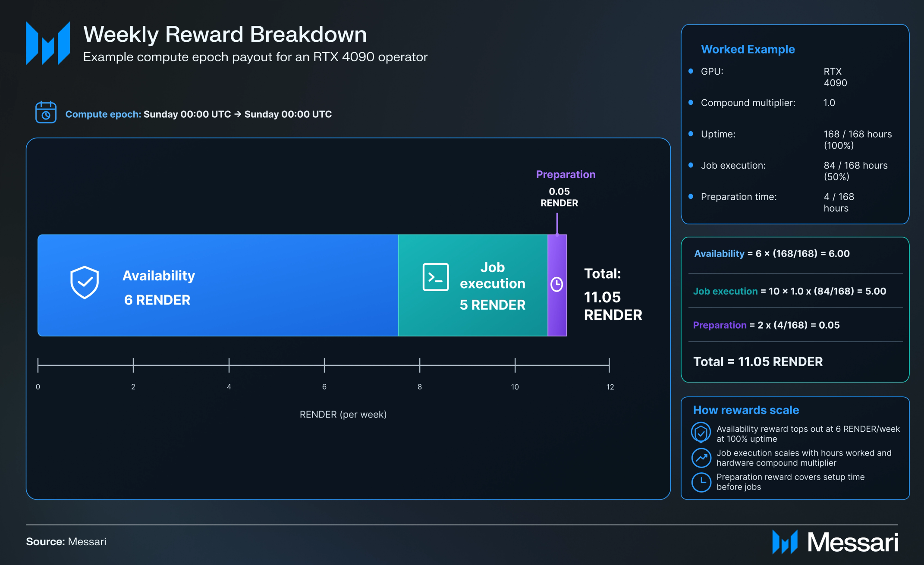Viewport: 924px width, 565px height.
Task: Click the shield checkmark icon in Availability bar
Action: pos(85,282)
